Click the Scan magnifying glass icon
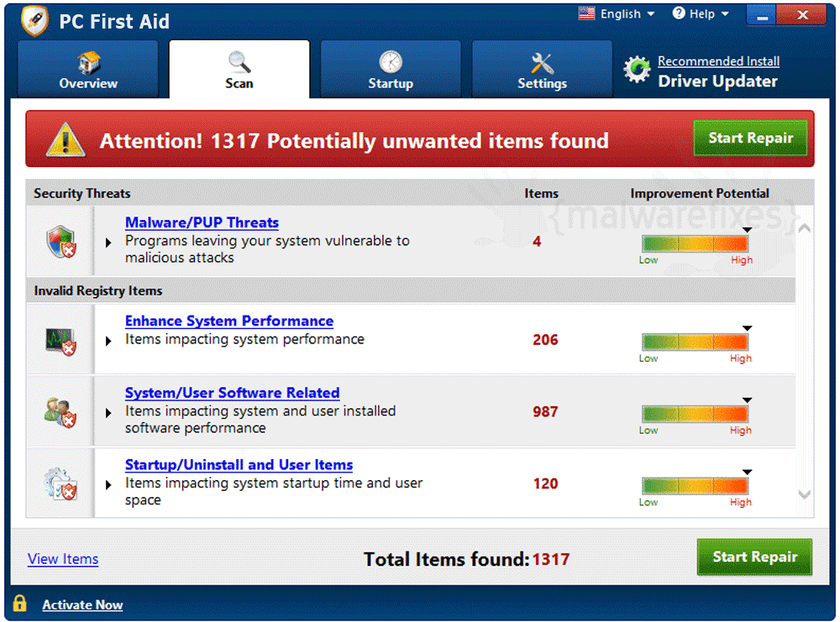 (239, 62)
